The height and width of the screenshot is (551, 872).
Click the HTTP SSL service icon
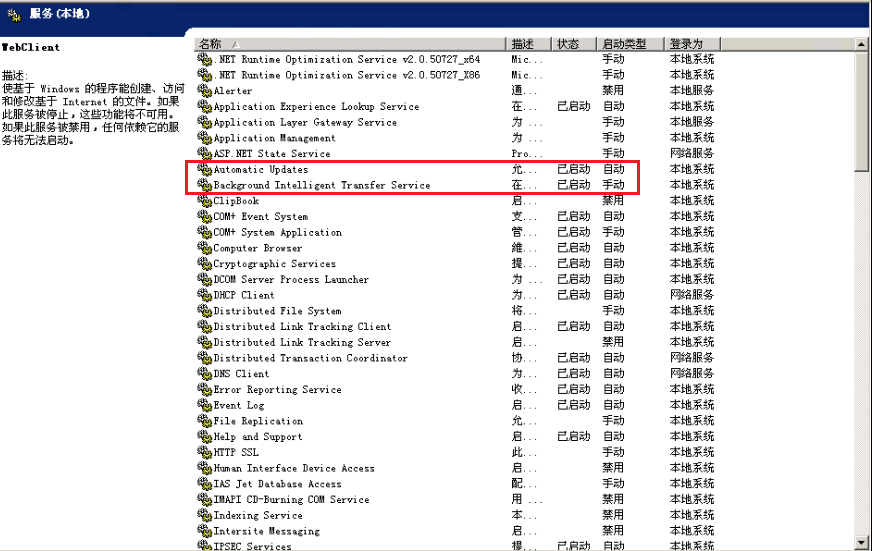pos(205,452)
